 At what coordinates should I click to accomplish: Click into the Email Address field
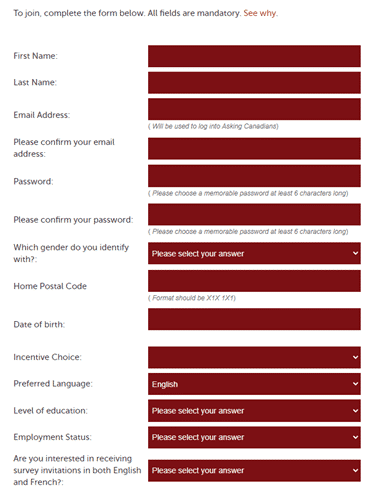(x=254, y=109)
